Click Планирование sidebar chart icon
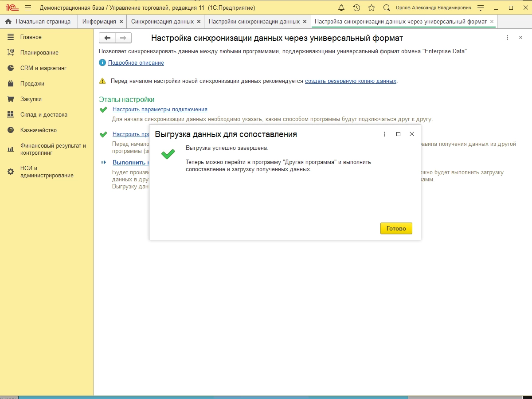 (x=11, y=52)
